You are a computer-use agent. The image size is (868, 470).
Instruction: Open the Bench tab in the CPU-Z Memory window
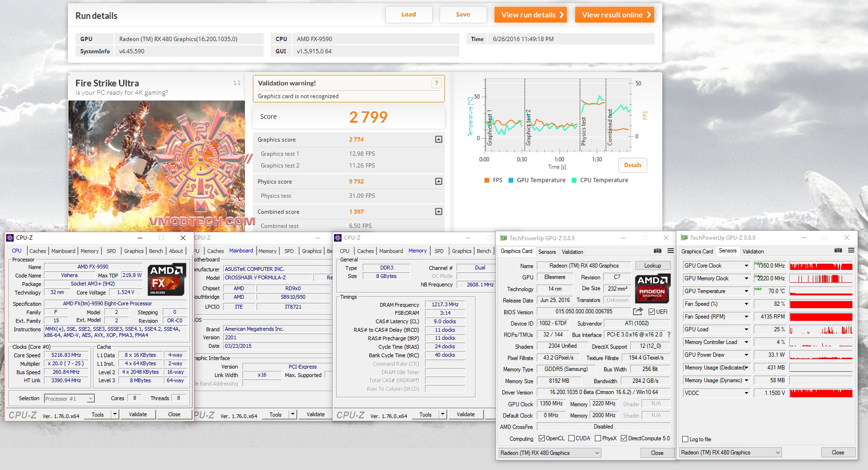point(484,251)
